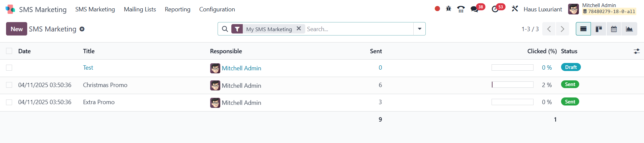Check the select-all header checkbox

9,51
